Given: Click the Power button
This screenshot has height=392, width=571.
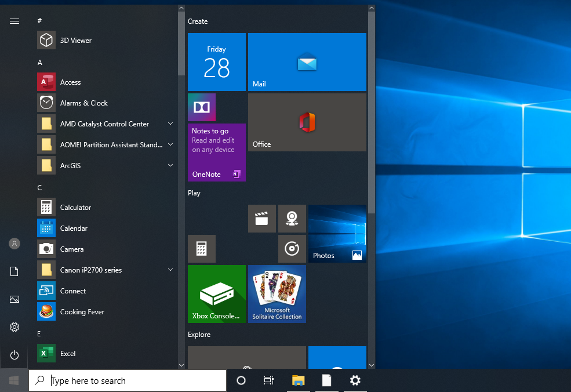Looking at the screenshot, I should click(14, 355).
